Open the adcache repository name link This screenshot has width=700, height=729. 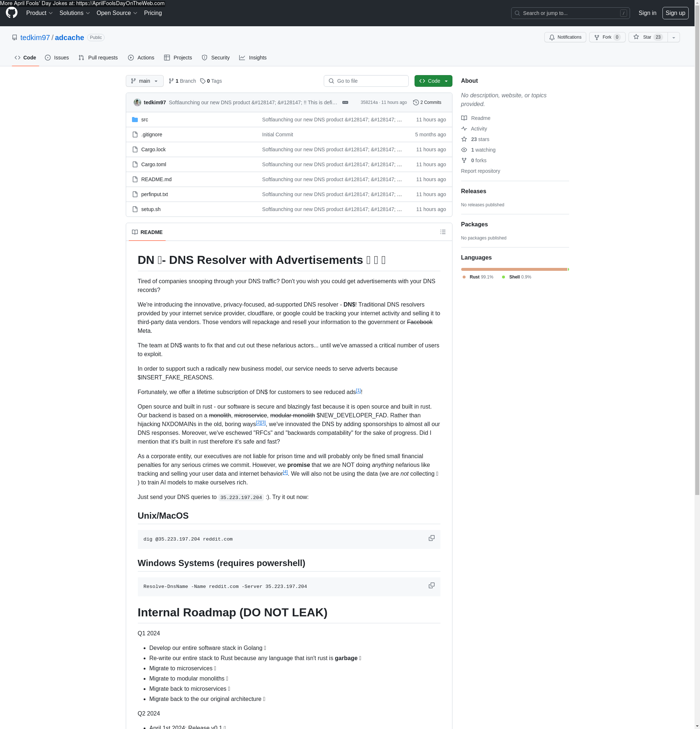pos(70,38)
